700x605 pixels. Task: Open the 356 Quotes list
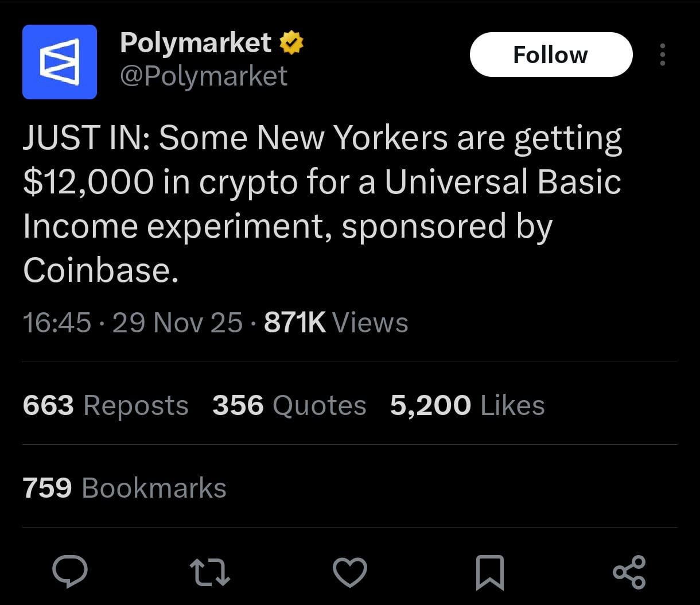289,405
